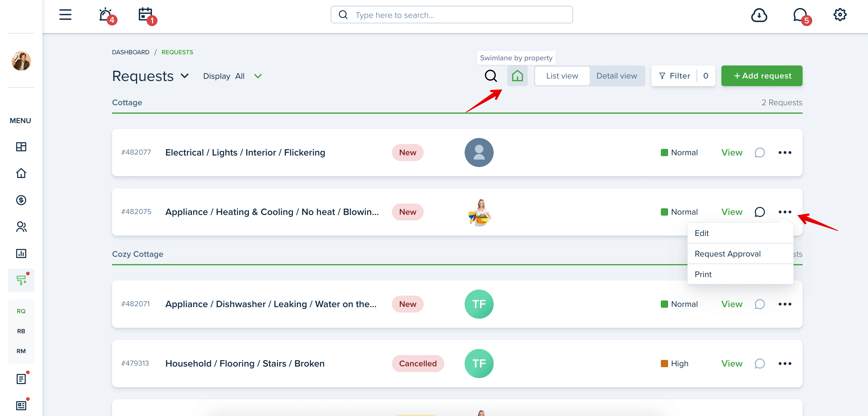Open the contacts people icon in the sidebar
Image resolution: width=868 pixels, height=416 pixels.
click(x=21, y=226)
